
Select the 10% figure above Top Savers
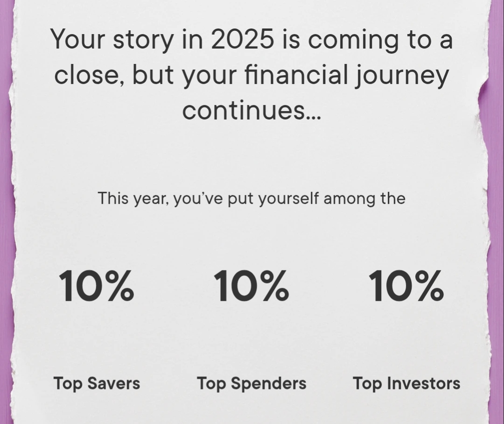96,286
